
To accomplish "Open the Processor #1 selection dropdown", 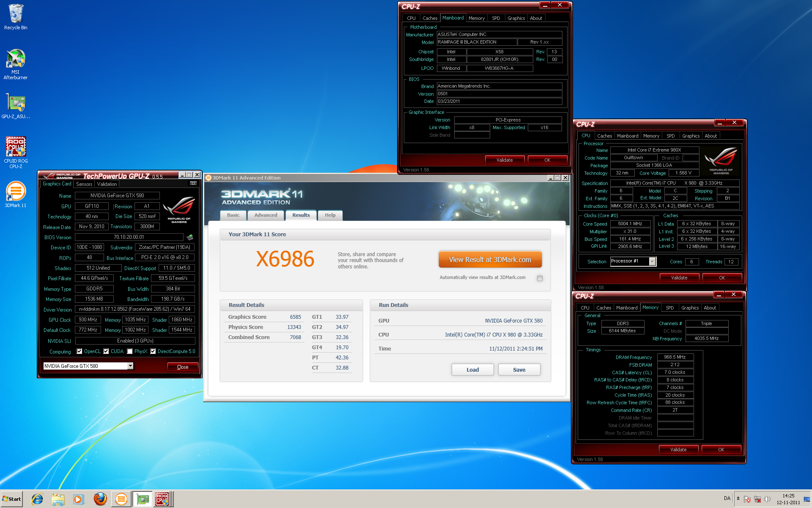I will pos(652,262).
